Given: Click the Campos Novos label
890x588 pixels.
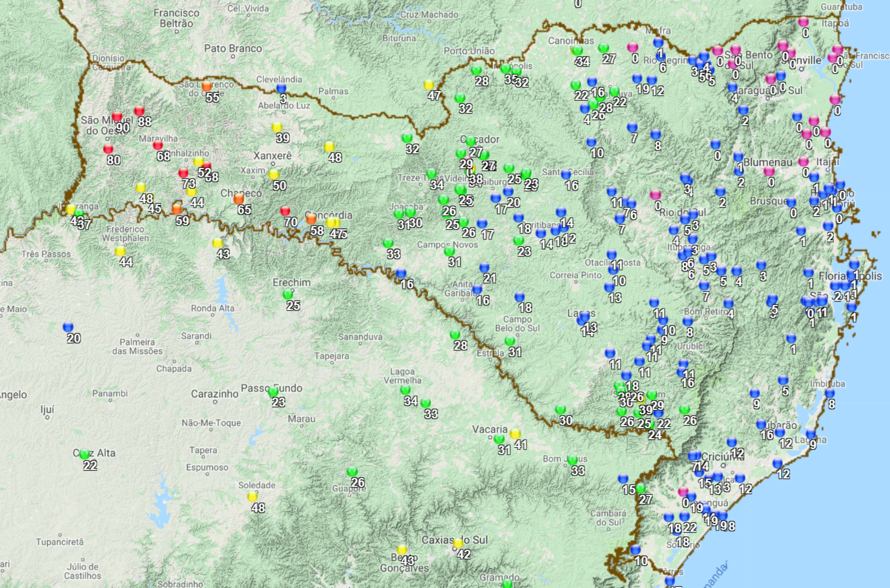Looking at the screenshot, I should coord(448,245).
